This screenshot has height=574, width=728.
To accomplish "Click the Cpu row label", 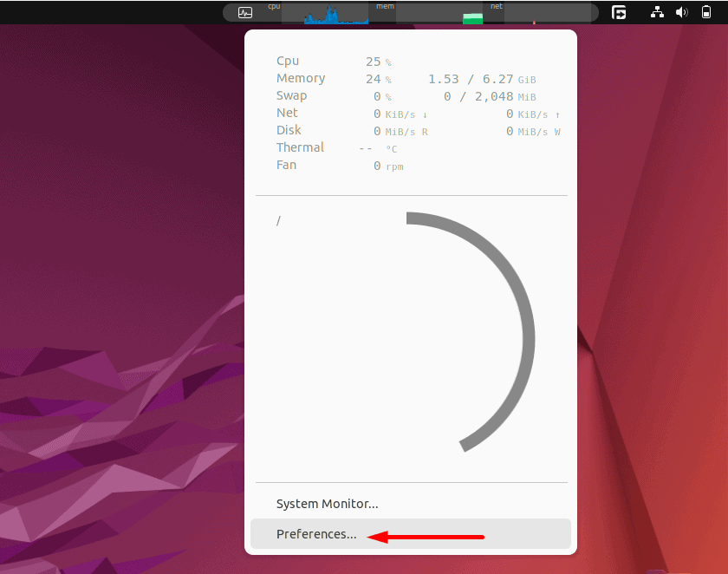I will click(x=288, y=62).
